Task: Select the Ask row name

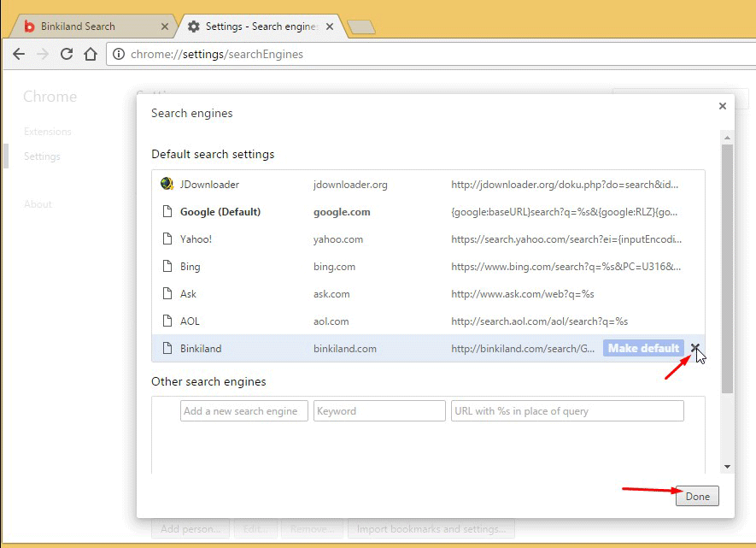Action: point(188,294)
